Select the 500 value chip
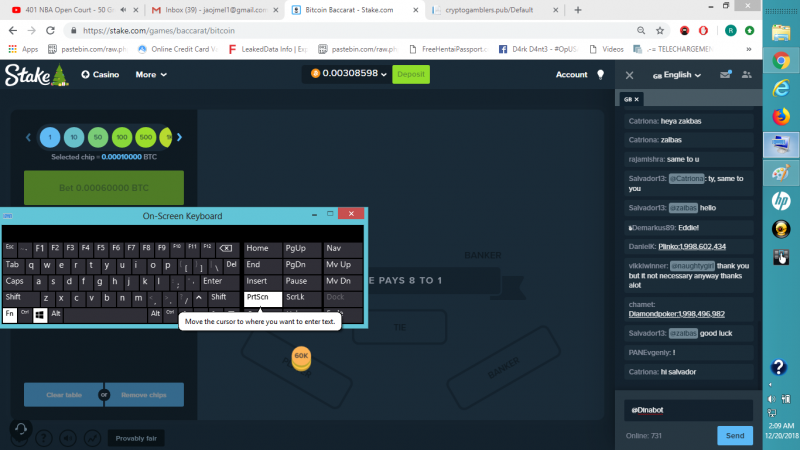The height and width of the screenshot is (450, 800). point(146,137)
